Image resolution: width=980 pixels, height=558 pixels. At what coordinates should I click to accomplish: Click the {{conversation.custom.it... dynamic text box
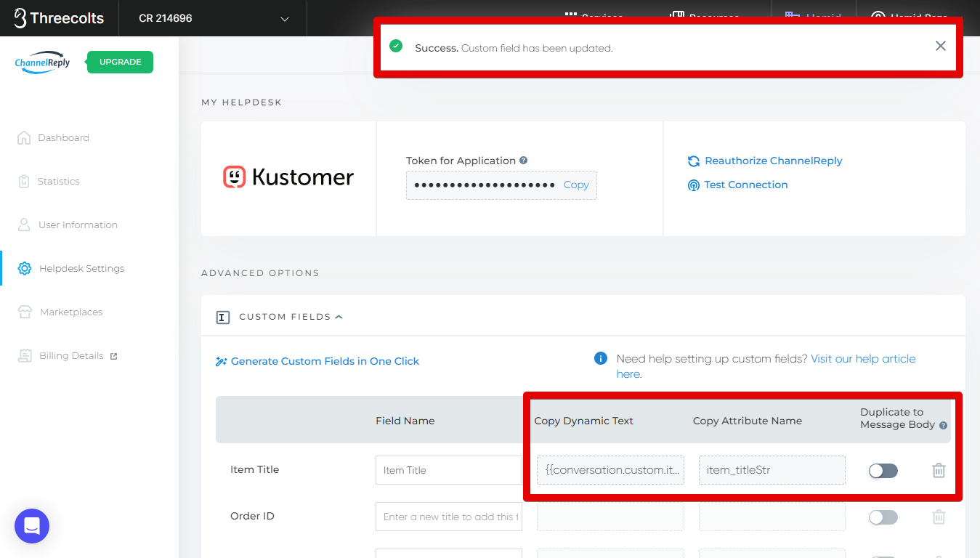[610, 470]
